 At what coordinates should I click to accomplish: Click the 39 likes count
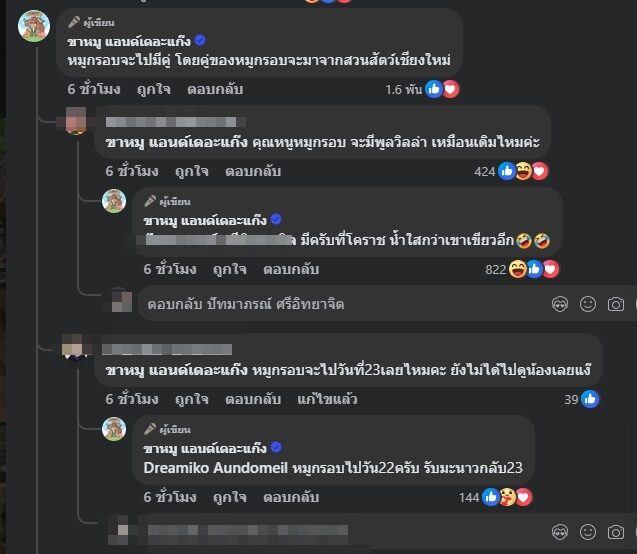581,399
